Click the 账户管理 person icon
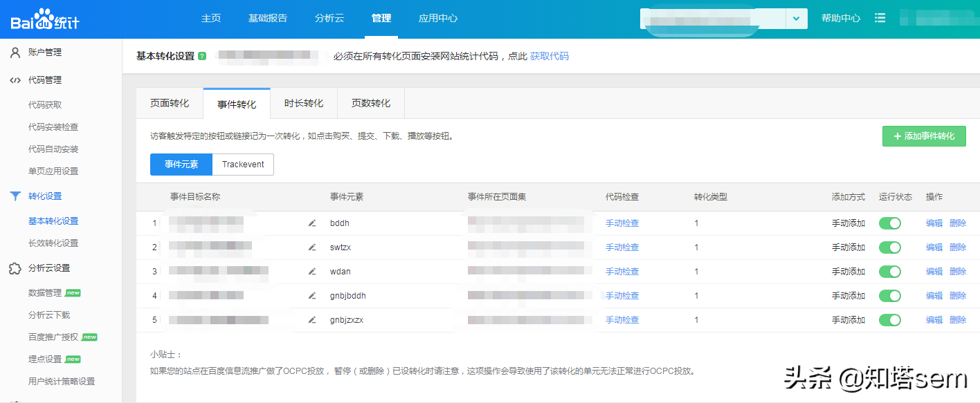This screenshot has width=980, height=403. [x=15, y=53]
